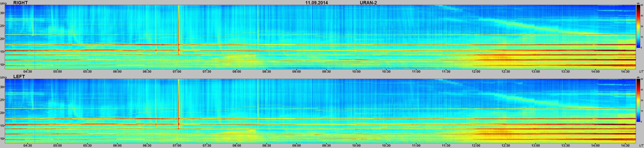Click the 25 MHz tick in the LEFT panel

(2, 100)
